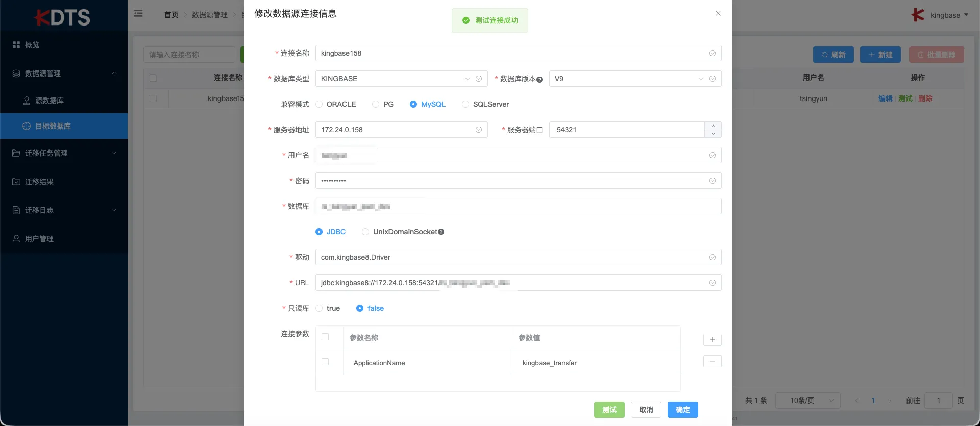
Task: Select SQLServer compatibility mode
Action: [x=485, y=104]
